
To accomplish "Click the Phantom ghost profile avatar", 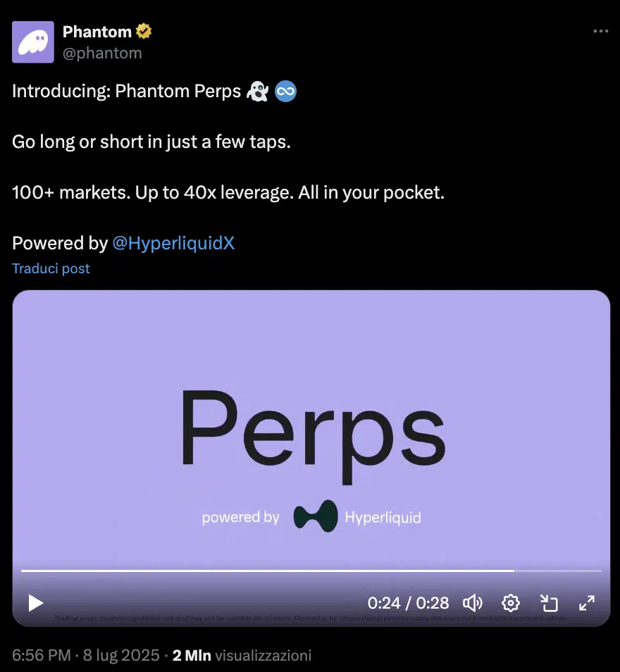I will click(x=33, y=42).
